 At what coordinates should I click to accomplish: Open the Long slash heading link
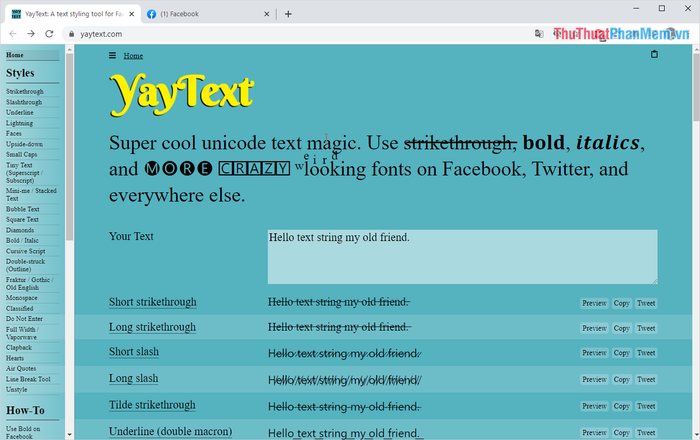pos(133,378)
